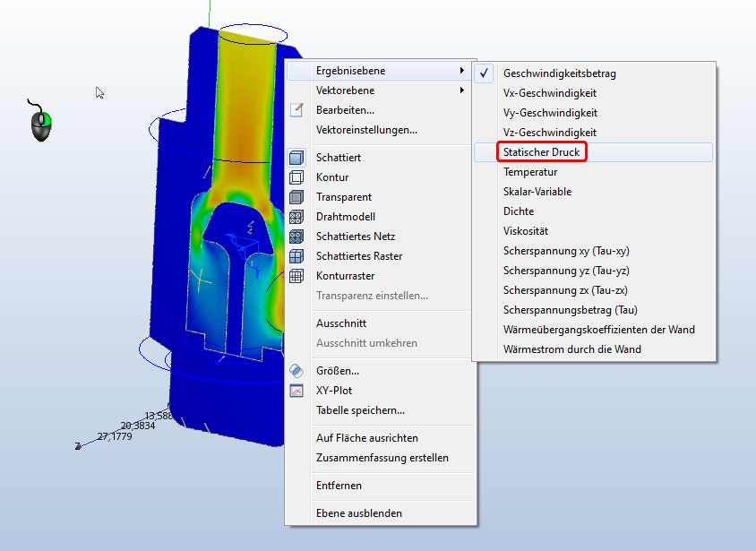Screen dimensions: 756x551
Task: Select Schattiertes Raster display mode
Action: point(381,256)
